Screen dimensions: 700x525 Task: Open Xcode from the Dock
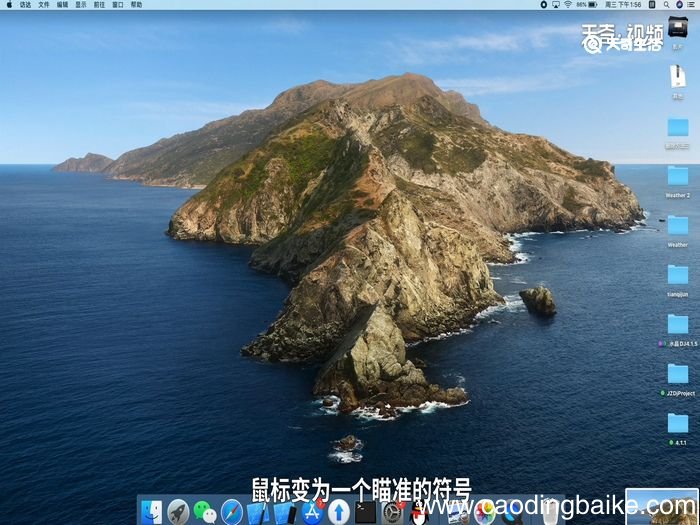(x=258, y=513)
